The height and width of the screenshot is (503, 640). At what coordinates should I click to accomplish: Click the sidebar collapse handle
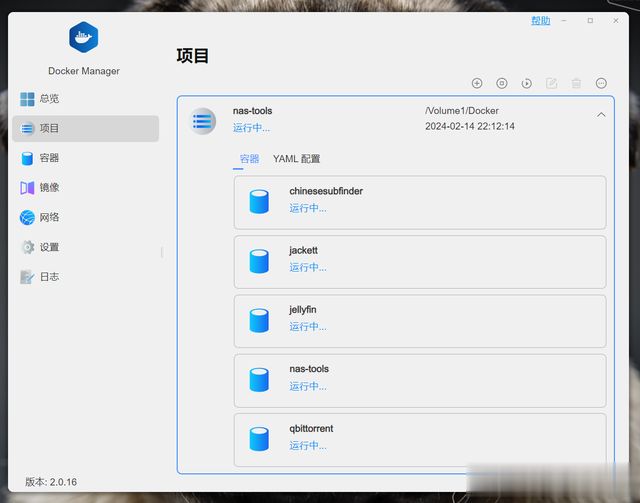(x=162, y=252)
